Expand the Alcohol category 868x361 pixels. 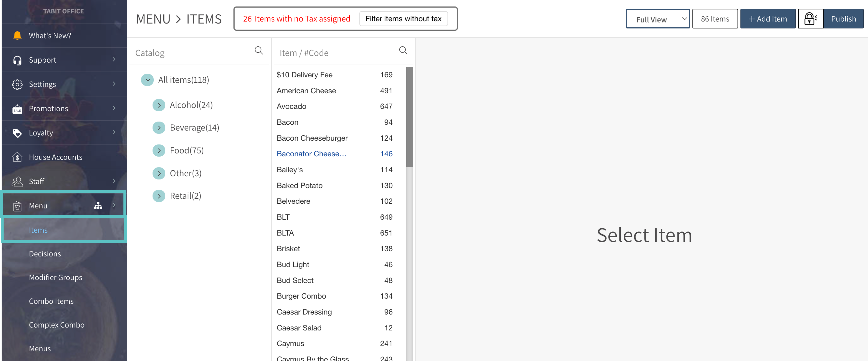click(x=159, y=105)
